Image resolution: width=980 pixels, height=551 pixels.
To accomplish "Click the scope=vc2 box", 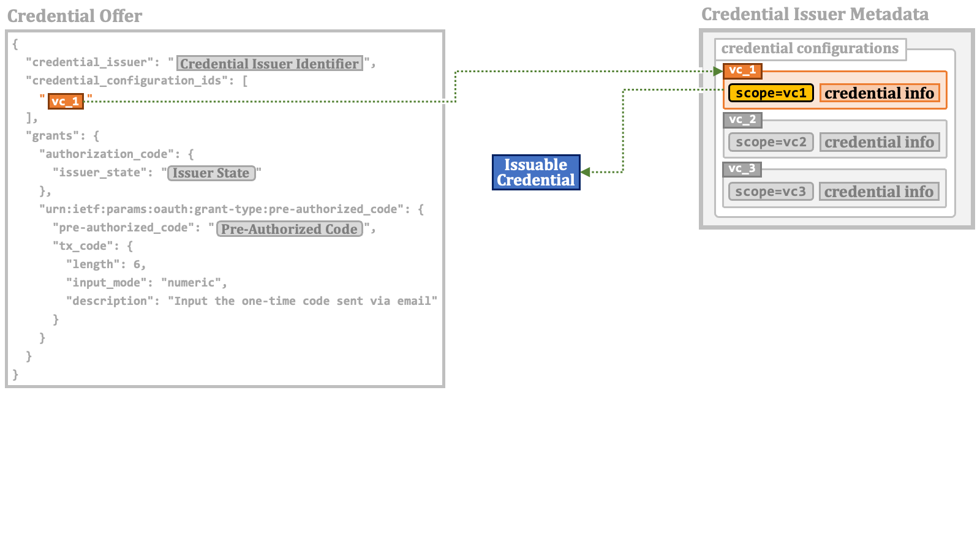I will pos(771,142).
